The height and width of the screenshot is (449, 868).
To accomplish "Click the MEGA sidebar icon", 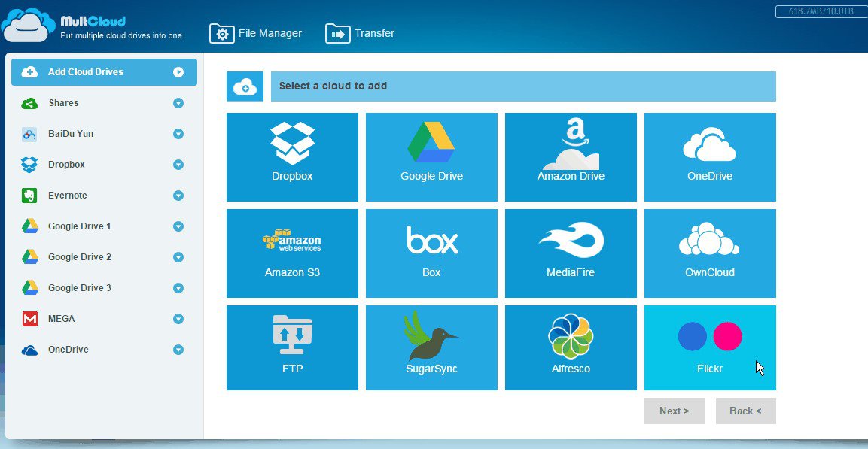I will (29, 318).
